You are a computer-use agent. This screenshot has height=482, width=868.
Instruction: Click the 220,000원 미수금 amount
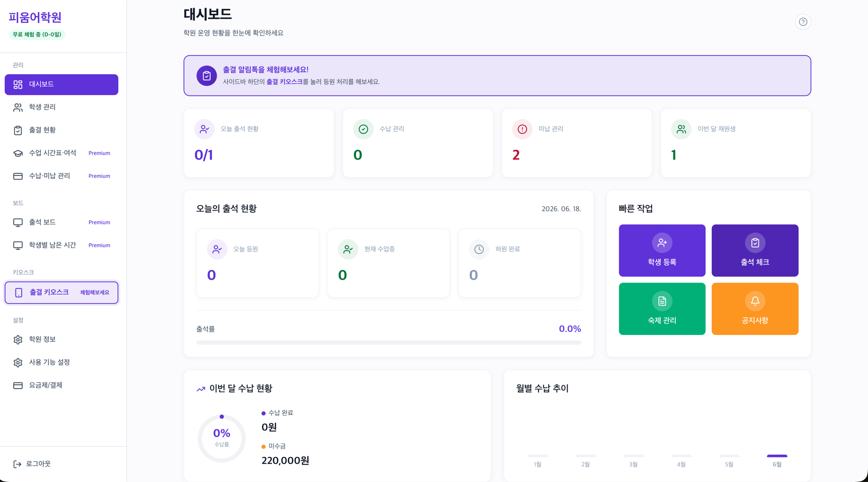click(x=285, y=461)
